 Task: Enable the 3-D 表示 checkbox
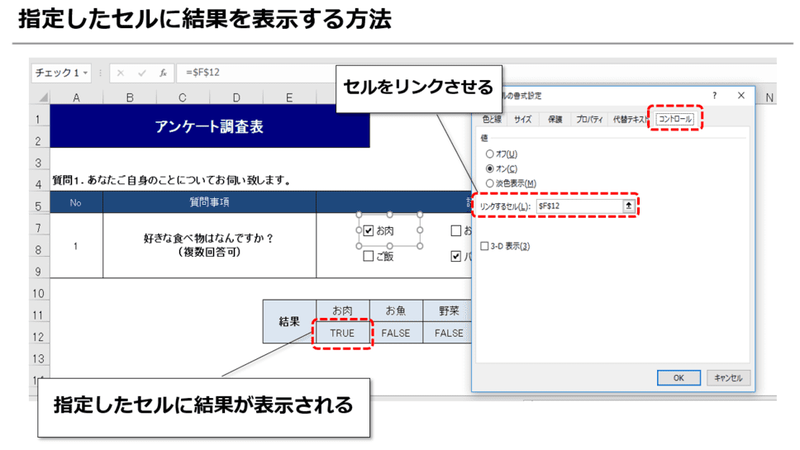(485, 246)
